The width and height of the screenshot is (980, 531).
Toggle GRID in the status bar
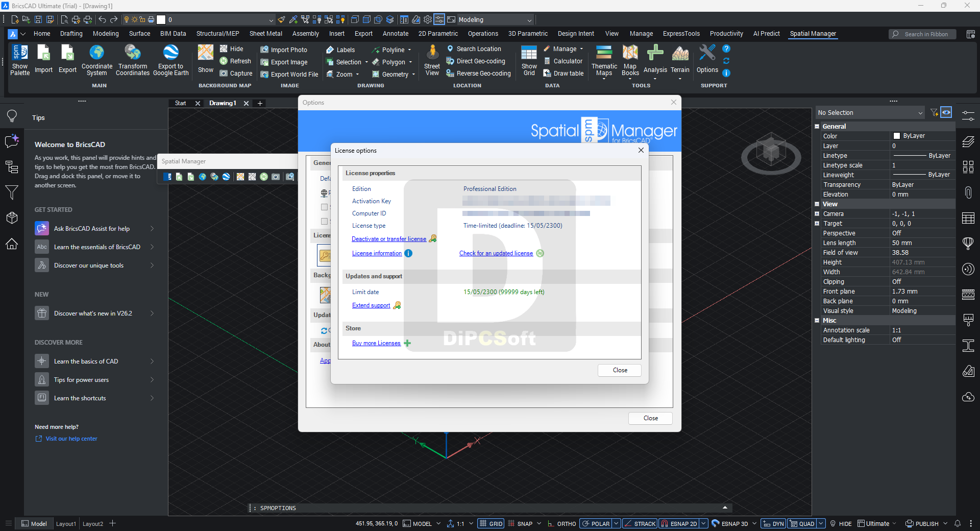click(491, 523)
